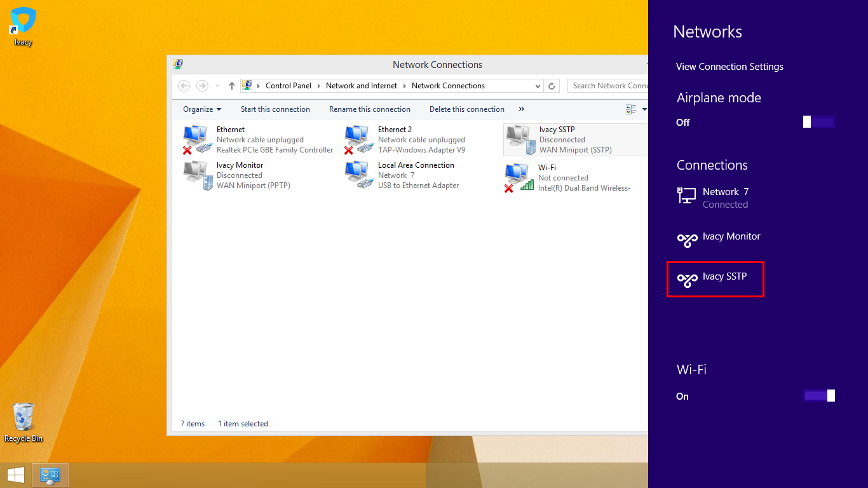Viewport: 868px width, 488px height.
Task: Click the Forward navigation arrow
Action: [x=202, y=86]
